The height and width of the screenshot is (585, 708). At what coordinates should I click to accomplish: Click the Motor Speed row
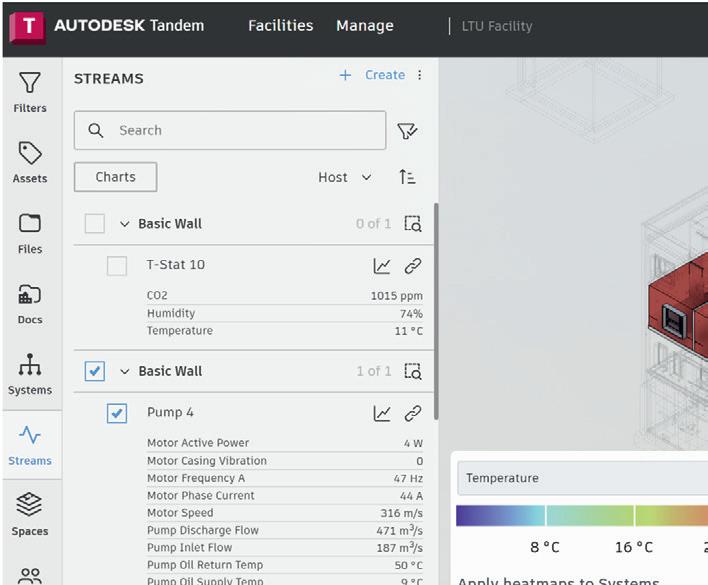[x=285, y=513]
